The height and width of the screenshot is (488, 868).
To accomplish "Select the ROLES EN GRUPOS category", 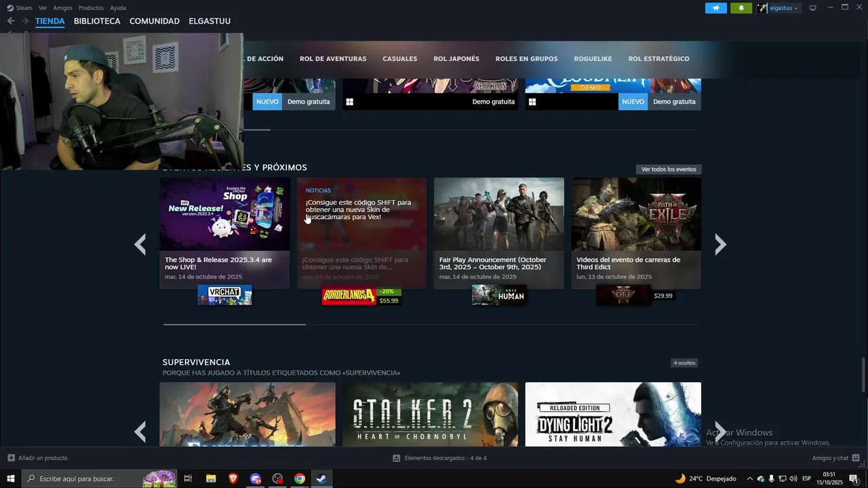I will [x=526, y=59].
